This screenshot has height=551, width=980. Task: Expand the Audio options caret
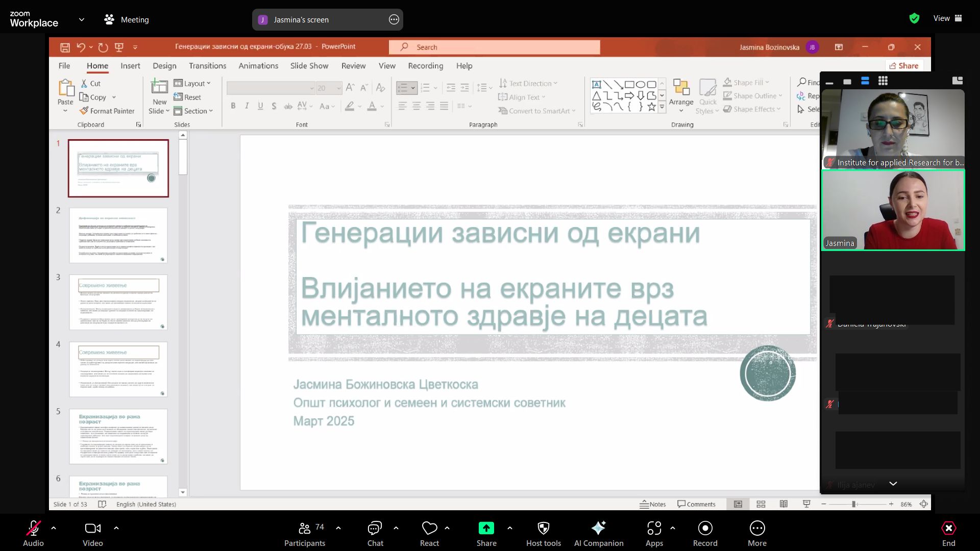tap(54, 528)
